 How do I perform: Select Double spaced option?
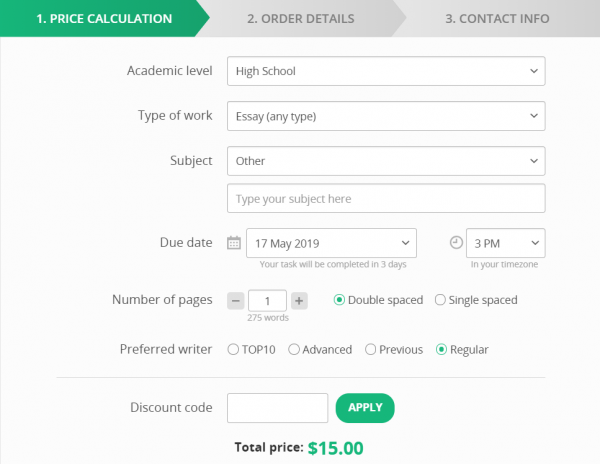(x=340, y=300)
